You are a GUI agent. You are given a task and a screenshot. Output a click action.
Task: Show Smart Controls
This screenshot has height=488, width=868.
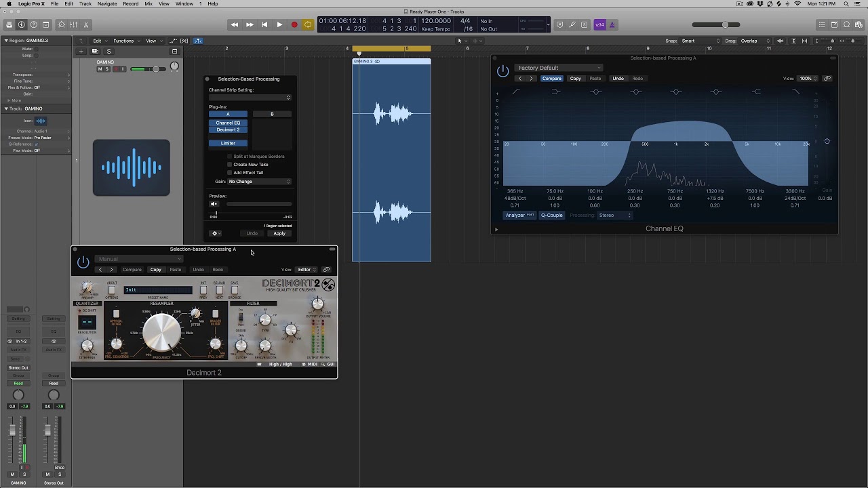coord(62,25)
